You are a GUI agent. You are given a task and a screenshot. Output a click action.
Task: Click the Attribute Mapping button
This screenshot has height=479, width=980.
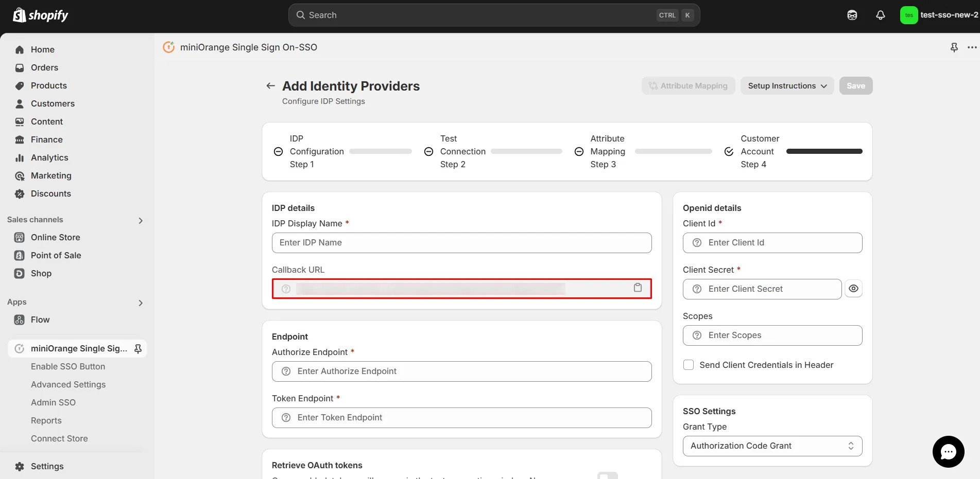click(688, 86)
